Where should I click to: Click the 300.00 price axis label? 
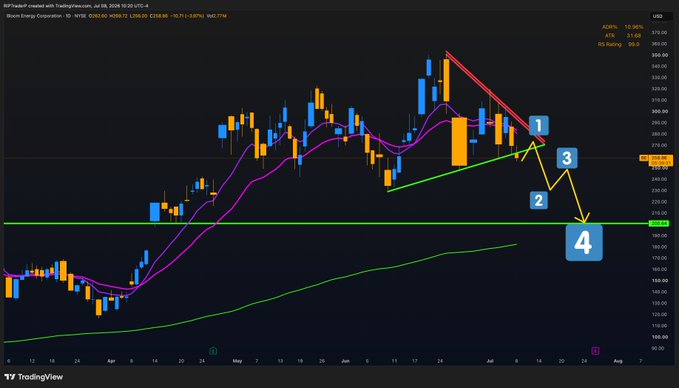[x=659, y=111]
